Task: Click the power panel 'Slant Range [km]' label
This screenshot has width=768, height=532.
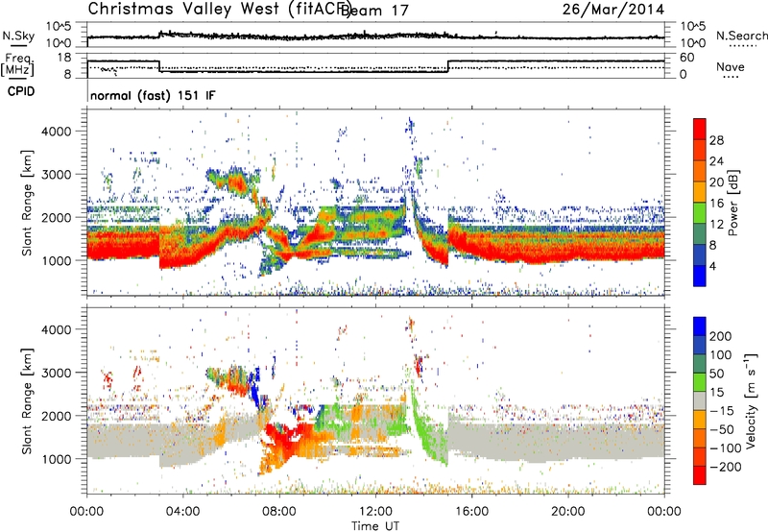Action: click(x=27, y=203)
